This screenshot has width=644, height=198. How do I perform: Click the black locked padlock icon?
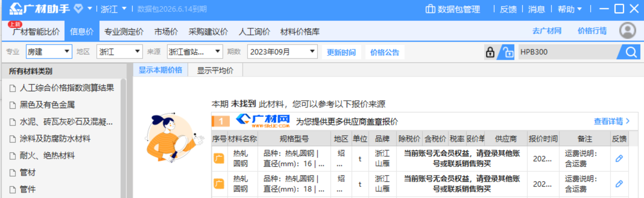tap(490, 52)
